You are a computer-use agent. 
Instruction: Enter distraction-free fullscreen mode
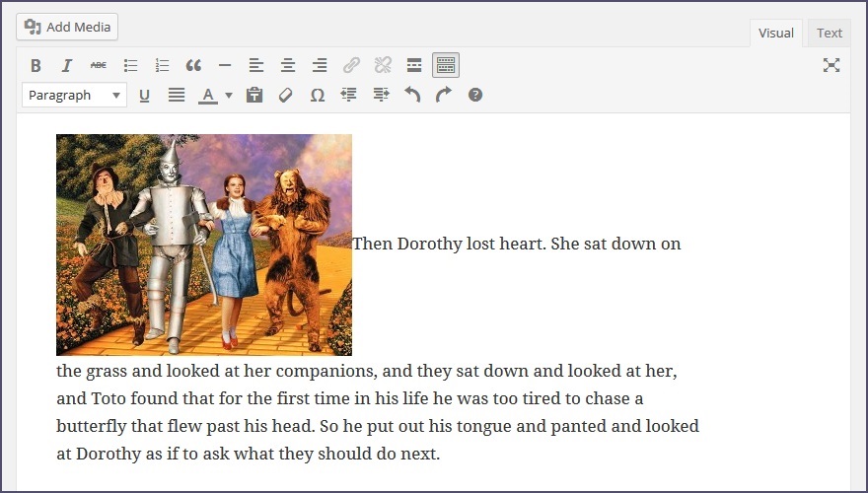[832, 65]
